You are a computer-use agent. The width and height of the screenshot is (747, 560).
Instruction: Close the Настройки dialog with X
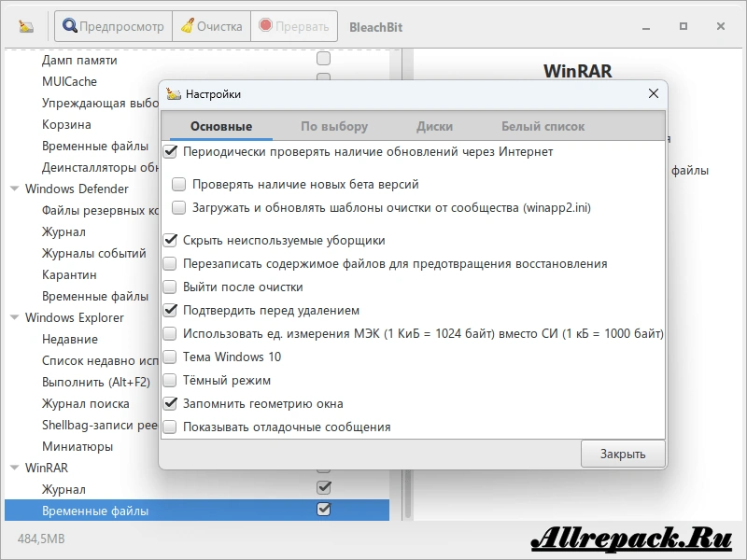(654, 93)
